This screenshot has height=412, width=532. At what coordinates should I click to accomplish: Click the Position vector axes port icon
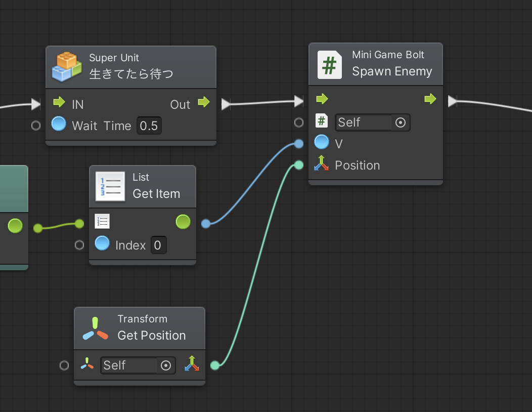[321, 163]
